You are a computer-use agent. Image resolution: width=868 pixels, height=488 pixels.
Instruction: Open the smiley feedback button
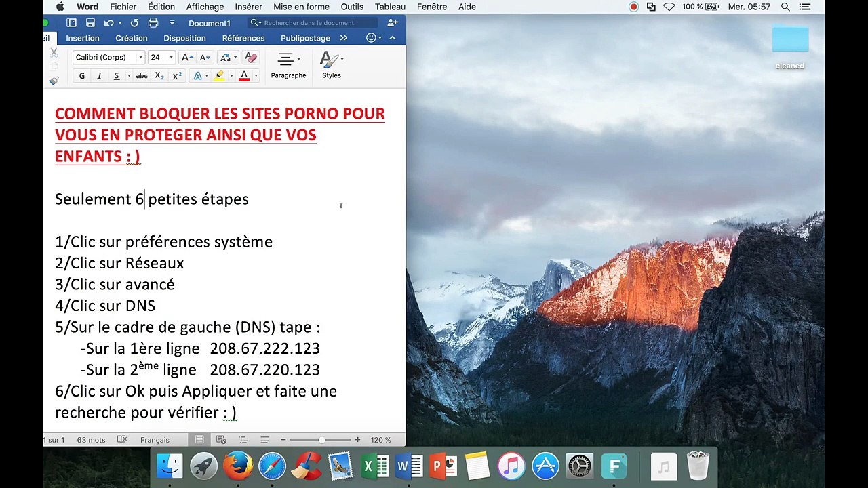[371, 38]
